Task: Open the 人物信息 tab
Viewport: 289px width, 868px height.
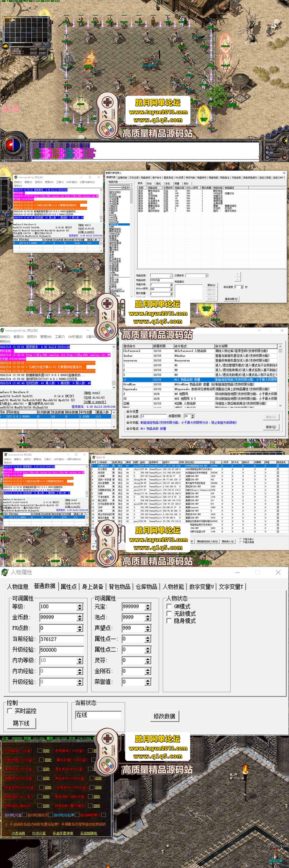Action: pos(18,587)
